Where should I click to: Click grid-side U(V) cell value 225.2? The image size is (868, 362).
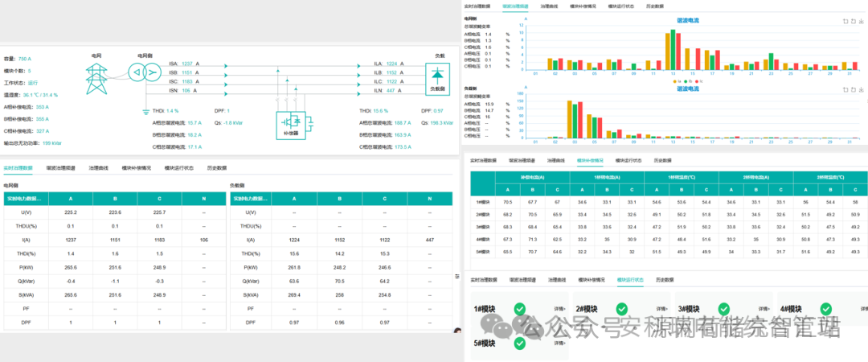(70, 212)
